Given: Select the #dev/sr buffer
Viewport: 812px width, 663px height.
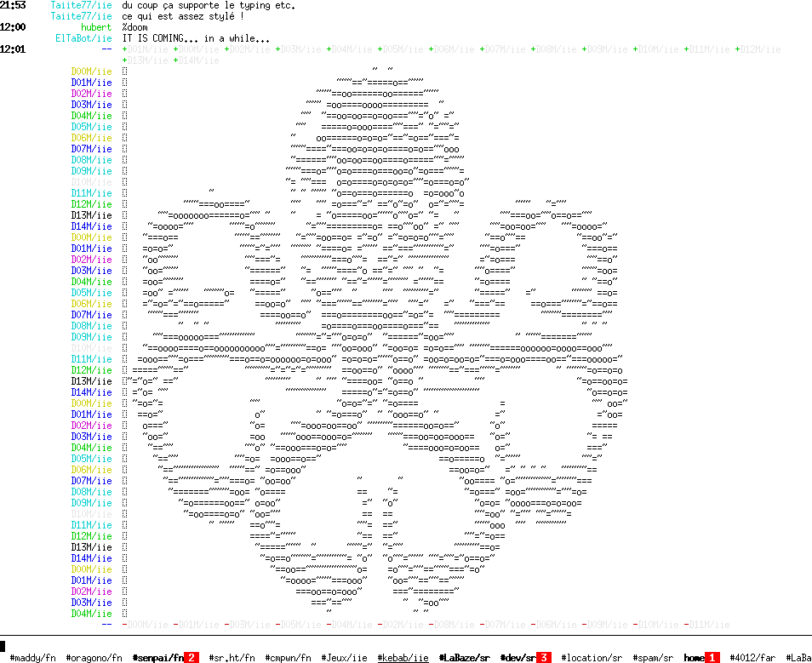Looking at the screenshot, I should (518, 658).
